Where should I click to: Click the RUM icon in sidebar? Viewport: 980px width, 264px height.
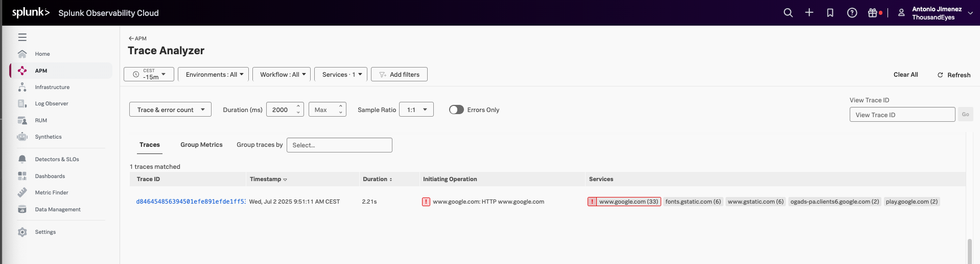pos(22,120)
